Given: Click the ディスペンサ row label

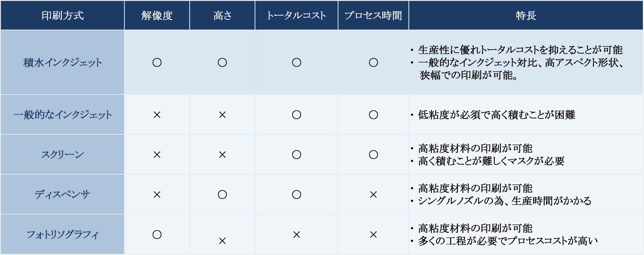Looking at the screenshot, I should 62,194.
